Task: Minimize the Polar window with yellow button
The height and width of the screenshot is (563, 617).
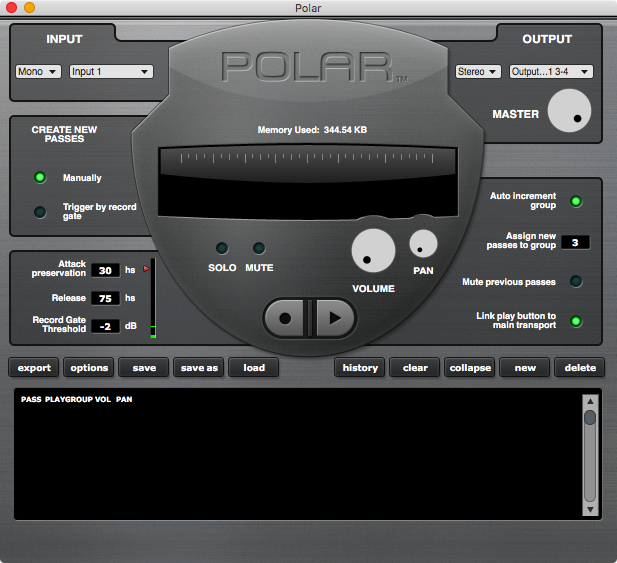Action: pyautogui.click(x=30, y=7)
